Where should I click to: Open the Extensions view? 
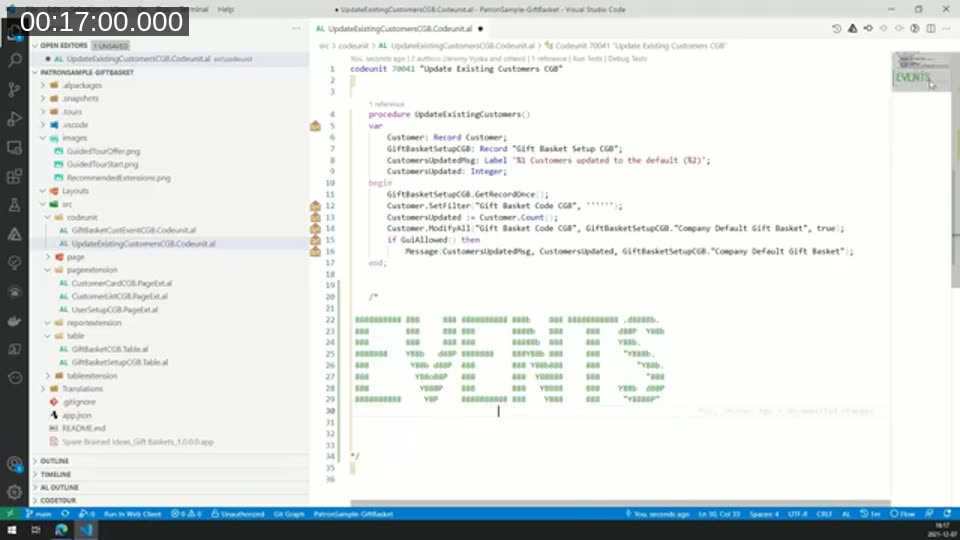(14, 177)
